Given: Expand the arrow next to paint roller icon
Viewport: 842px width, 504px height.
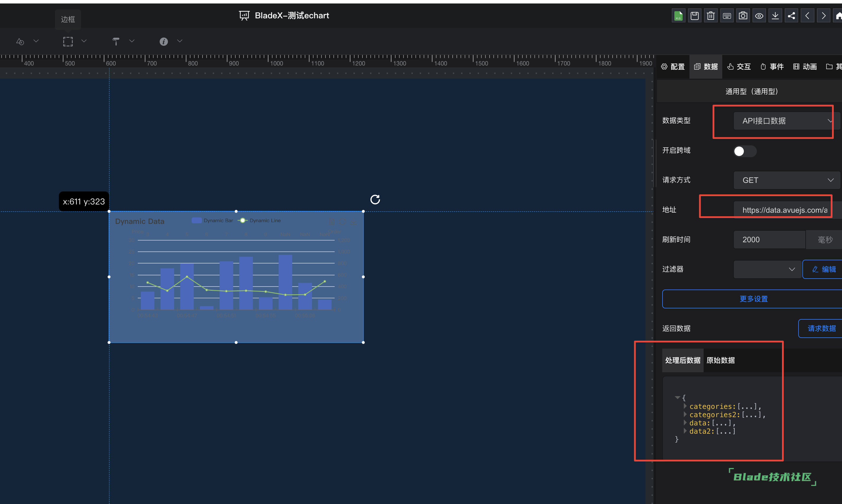Looking at the screenshot, I should click(132, 41).
